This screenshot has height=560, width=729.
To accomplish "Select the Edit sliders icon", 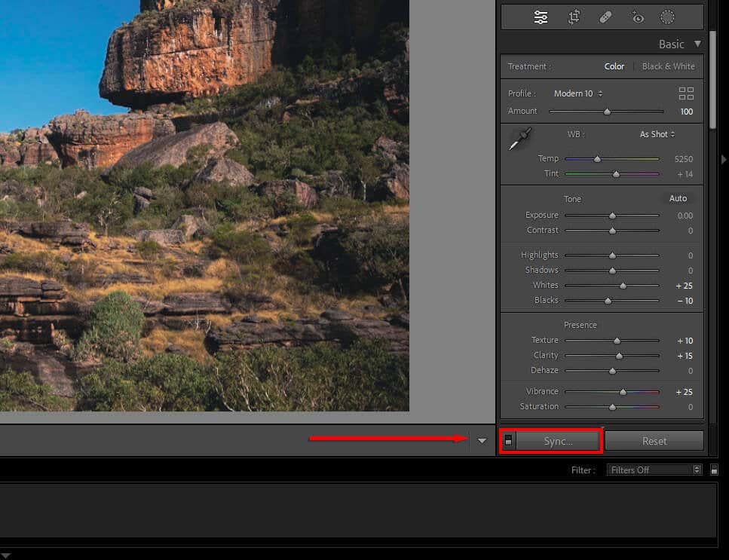I will point(541,17).
